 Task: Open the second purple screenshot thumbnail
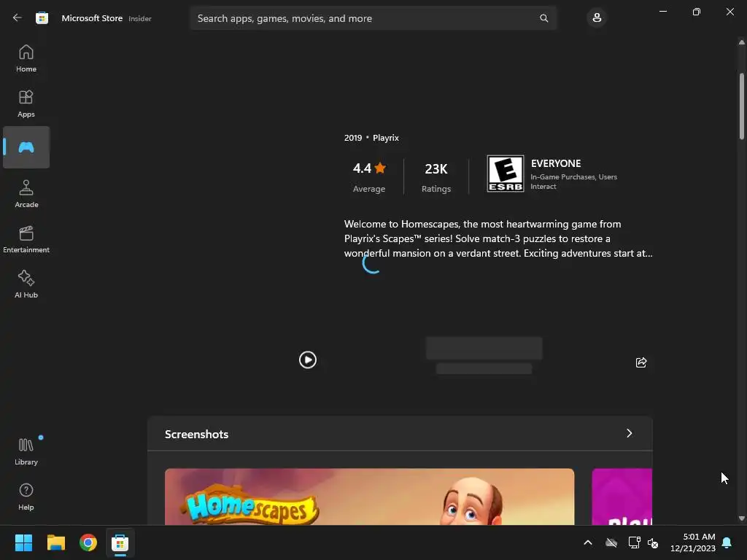click(x=622, y=497)
